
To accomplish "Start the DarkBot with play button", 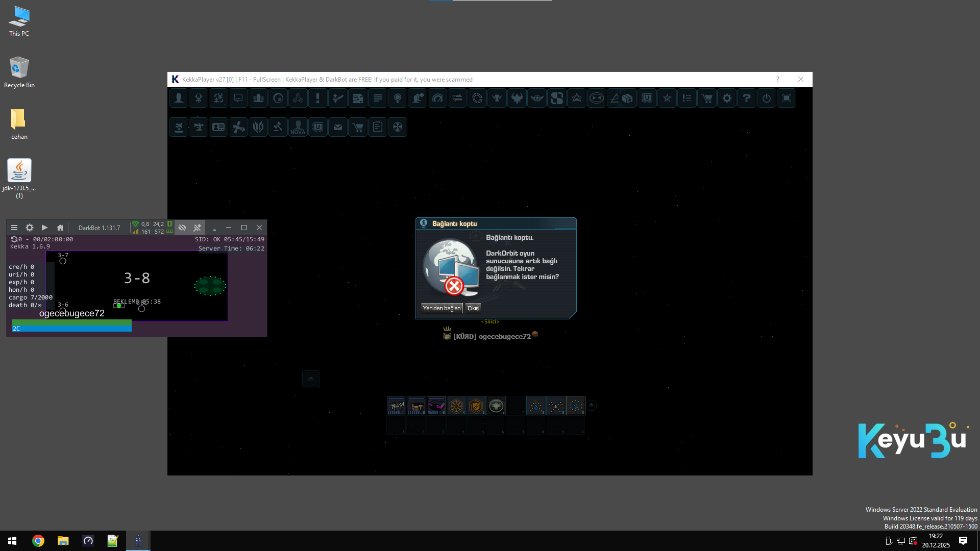I will pos(44,228).
